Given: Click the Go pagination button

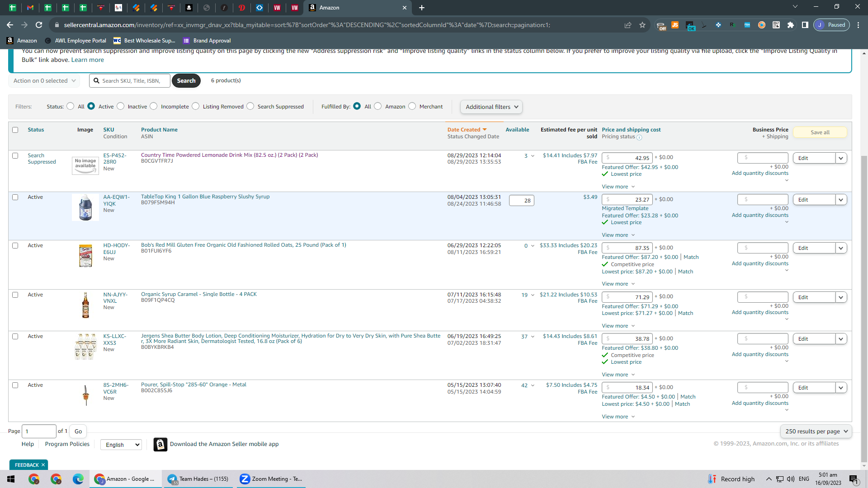Looking at the screenshot, I should point(78,432).
